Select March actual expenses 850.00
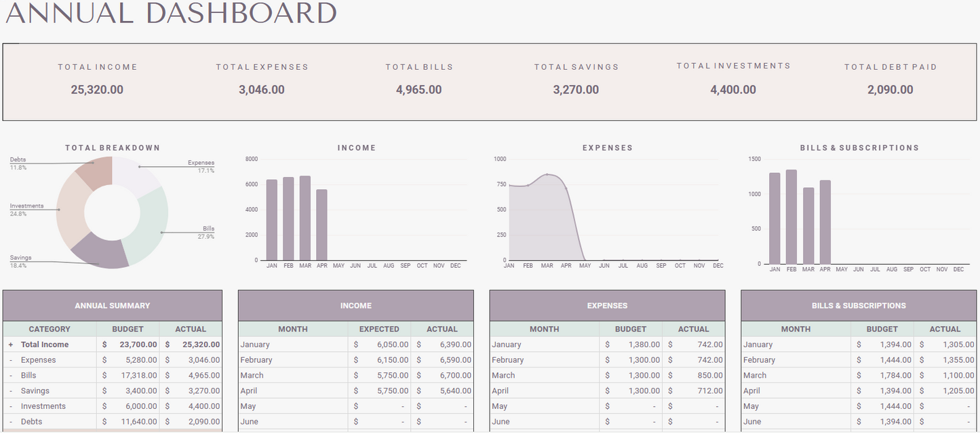Viewport: 980px width, 436px height. (x=694, y=376)
